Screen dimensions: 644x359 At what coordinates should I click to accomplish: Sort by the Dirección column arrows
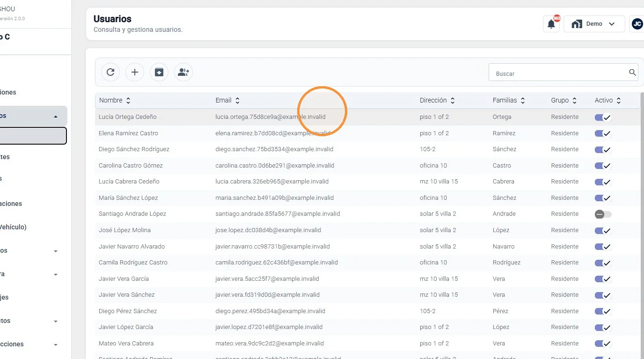pyautogui.click(x=453, y=100)
